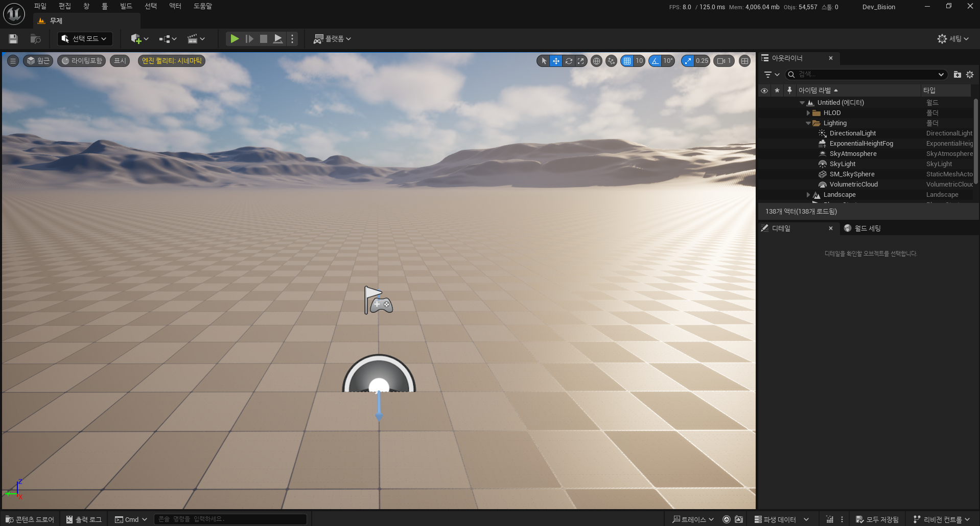Image resolution: width=980 pixels, height=526 pixels.
Task: Open the scale snap value 0.25
Action: [702, 61]
